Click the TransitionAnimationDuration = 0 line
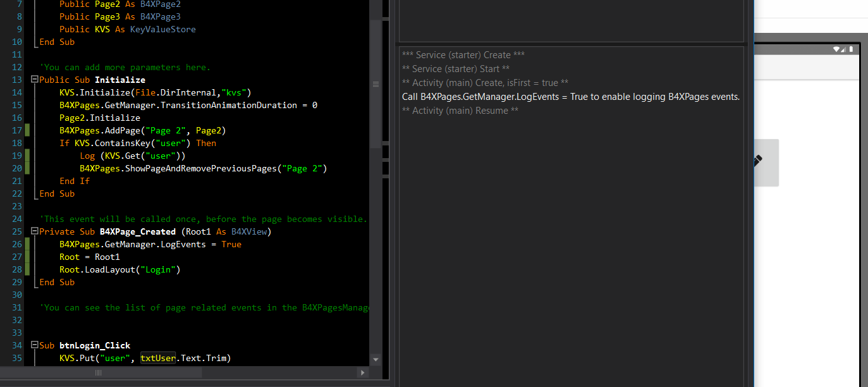Viewport: 868px width, 387px height. [188, 105]
